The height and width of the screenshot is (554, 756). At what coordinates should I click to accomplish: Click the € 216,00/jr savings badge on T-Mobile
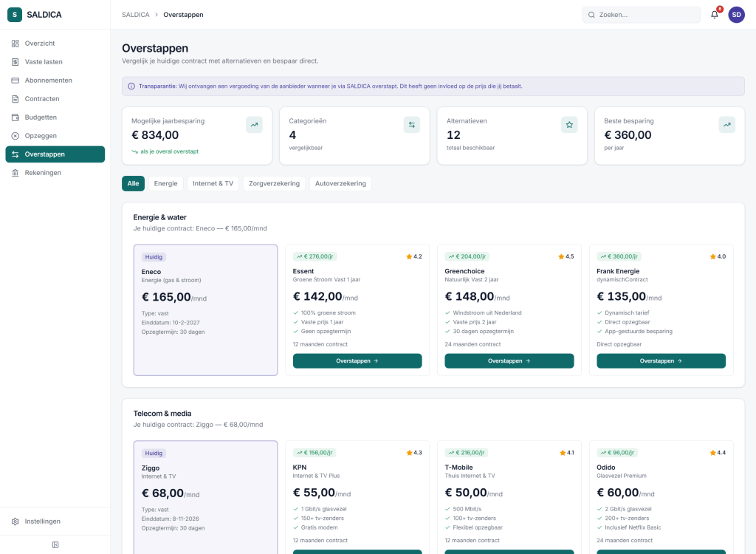[x=467, y=453]
